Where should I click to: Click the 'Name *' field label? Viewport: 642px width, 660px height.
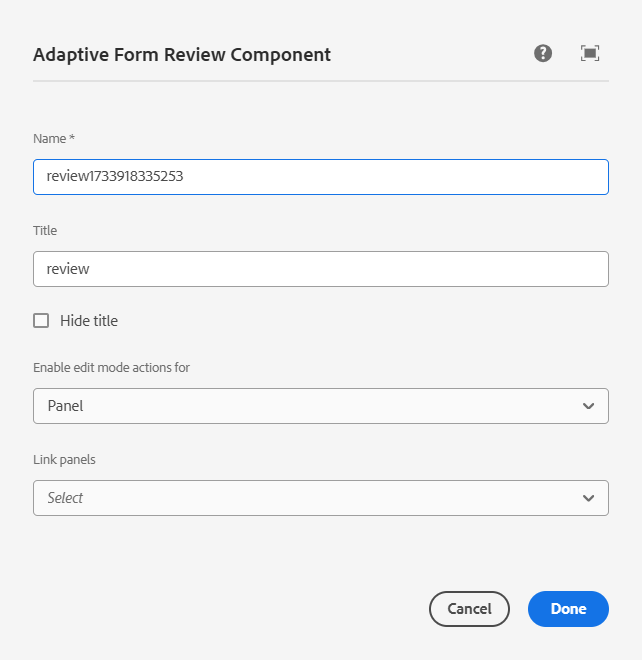click(x=54, y=138)
